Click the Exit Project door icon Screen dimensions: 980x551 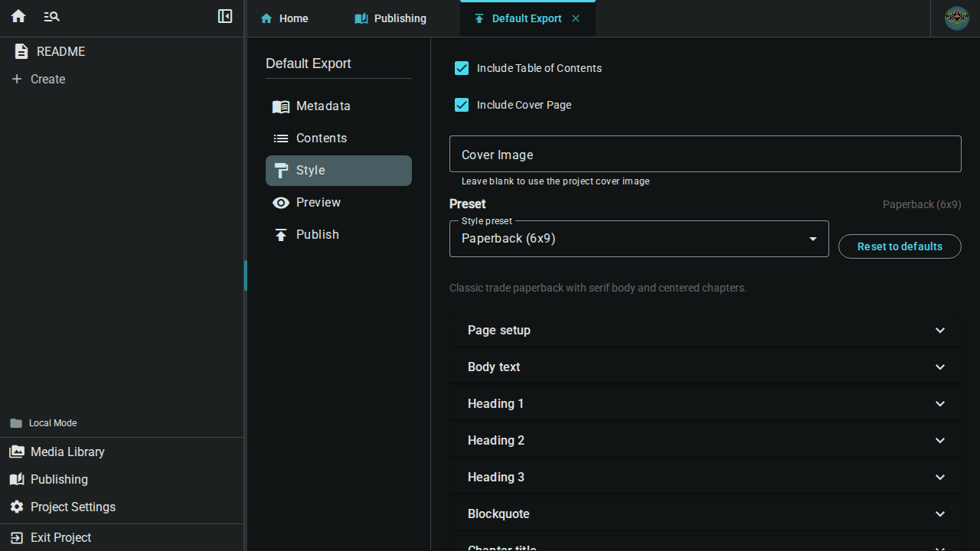(x=17, y=537)
